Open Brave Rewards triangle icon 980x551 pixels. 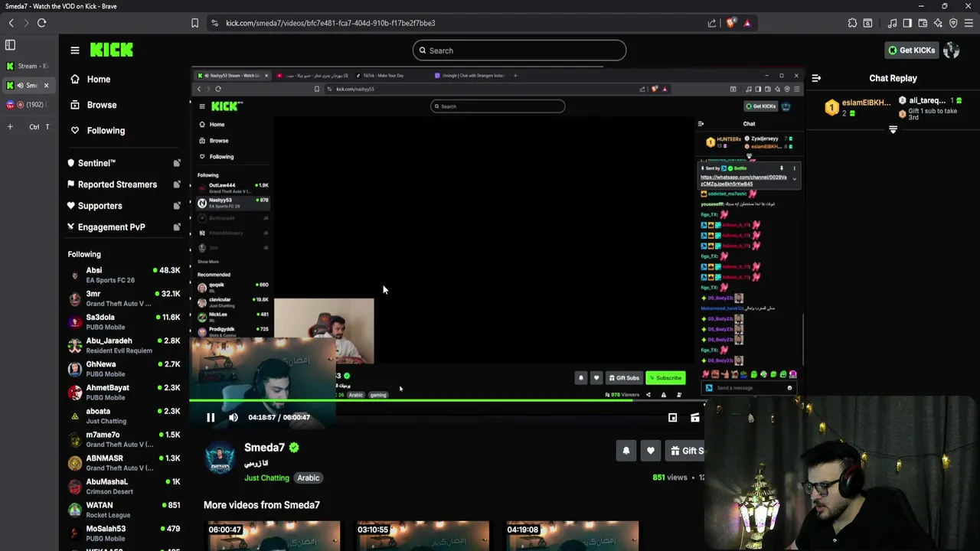tap(747, 23)
